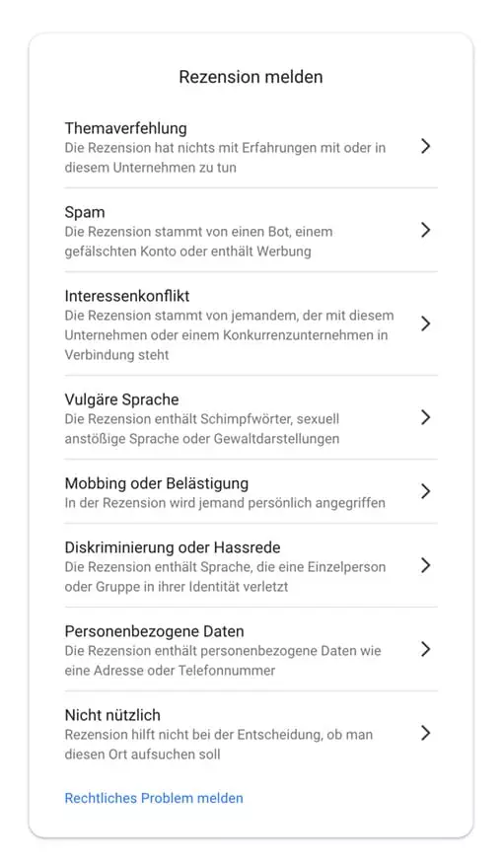Image resolution: width=504 pixels, height=865 pixels.
Task: Open the chevron arrow beside Spam
Action: [425, 230]
